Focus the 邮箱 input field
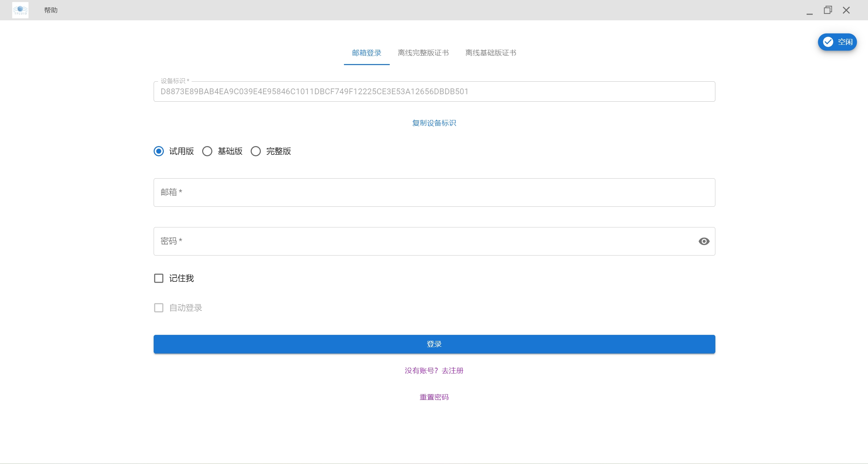 (x=434, y=193)
